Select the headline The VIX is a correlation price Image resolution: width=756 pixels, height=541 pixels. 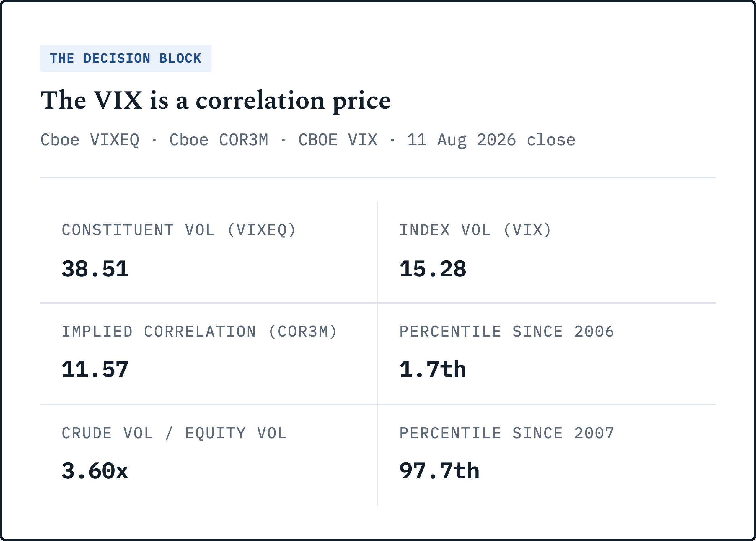[216, 100]
